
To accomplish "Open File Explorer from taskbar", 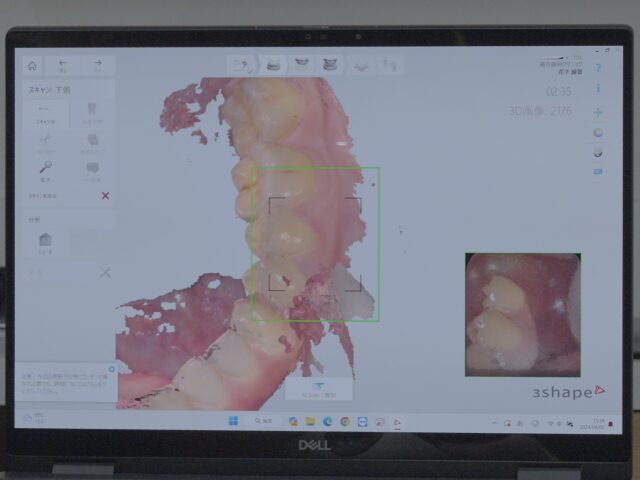I will tap(310, 421).
